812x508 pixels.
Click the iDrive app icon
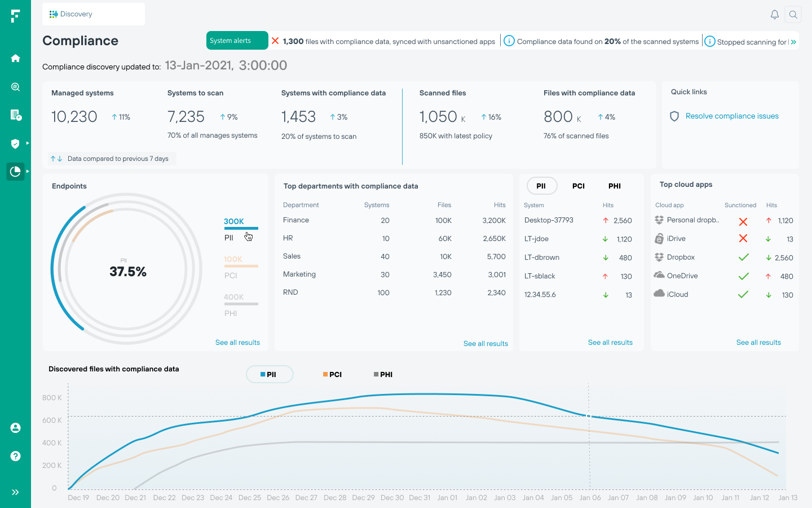(659, 239)
